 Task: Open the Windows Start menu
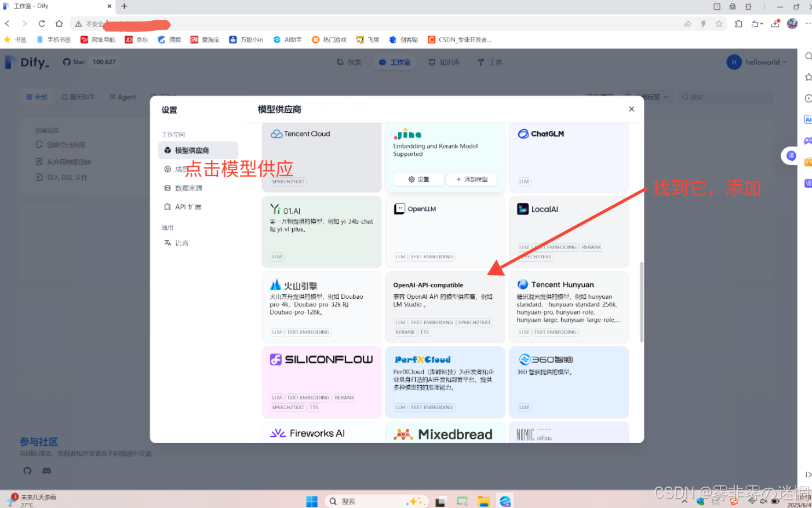[x=312, y=501]
